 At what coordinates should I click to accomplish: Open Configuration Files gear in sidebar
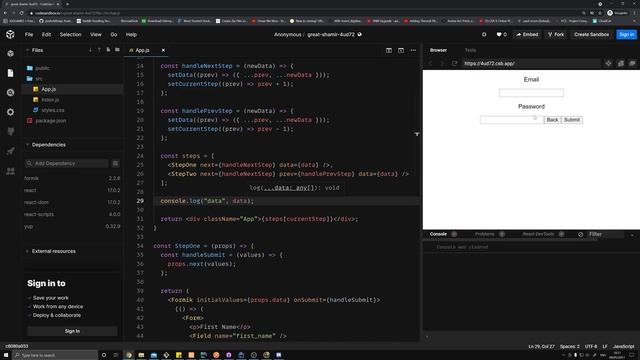[10, 112]
